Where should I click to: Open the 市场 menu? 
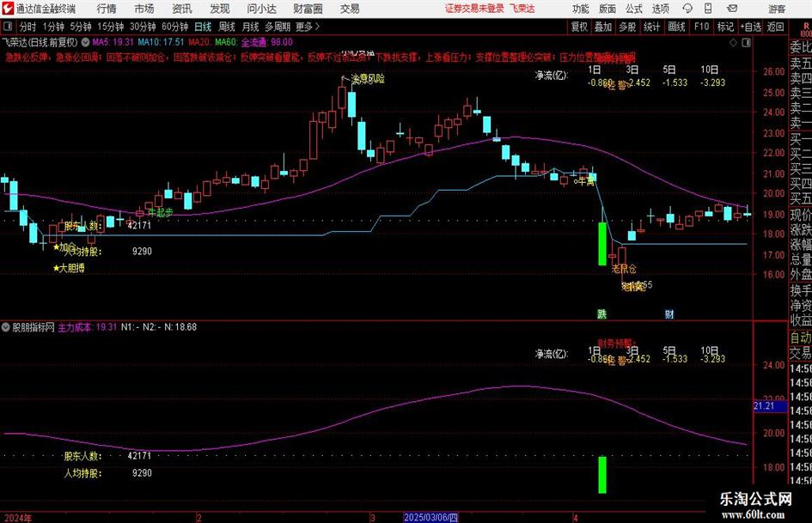(144, 9)
